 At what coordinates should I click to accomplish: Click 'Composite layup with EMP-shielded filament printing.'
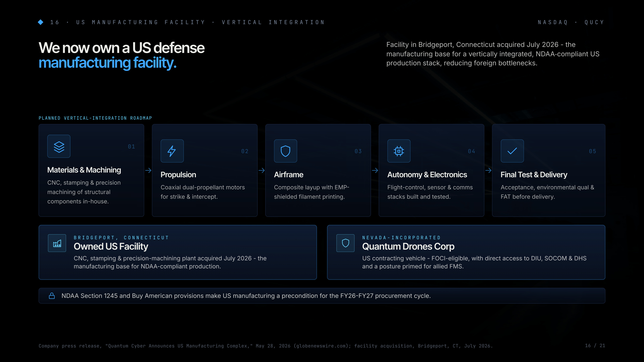[311, 192]
